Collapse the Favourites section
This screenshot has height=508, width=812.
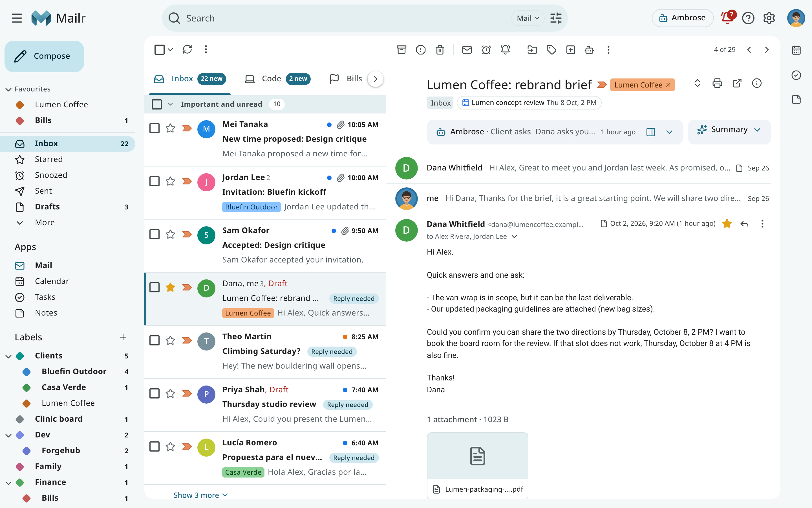click(x=8, y=89)
